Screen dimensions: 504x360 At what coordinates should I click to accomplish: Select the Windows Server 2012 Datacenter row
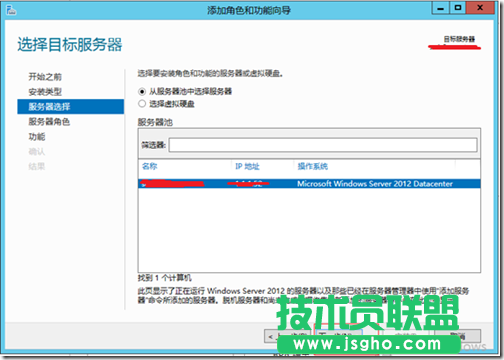(x=309, y=184)
